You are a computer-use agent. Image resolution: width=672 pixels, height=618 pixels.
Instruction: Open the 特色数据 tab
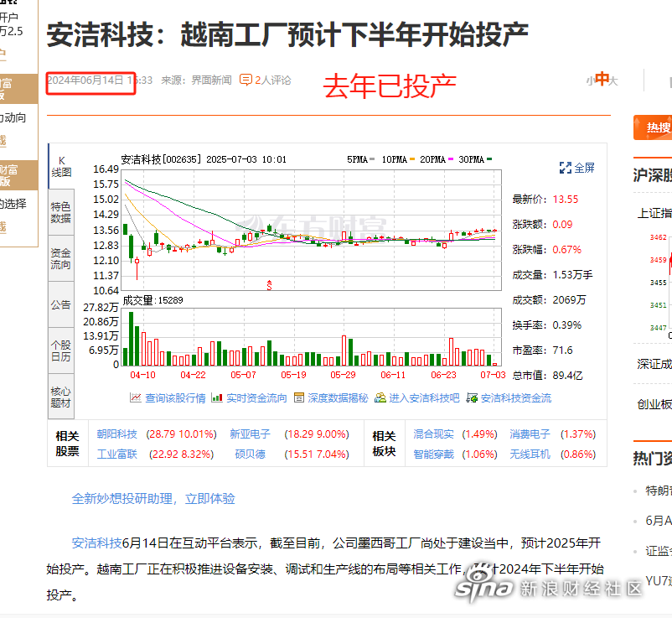(x=61, y=212)
